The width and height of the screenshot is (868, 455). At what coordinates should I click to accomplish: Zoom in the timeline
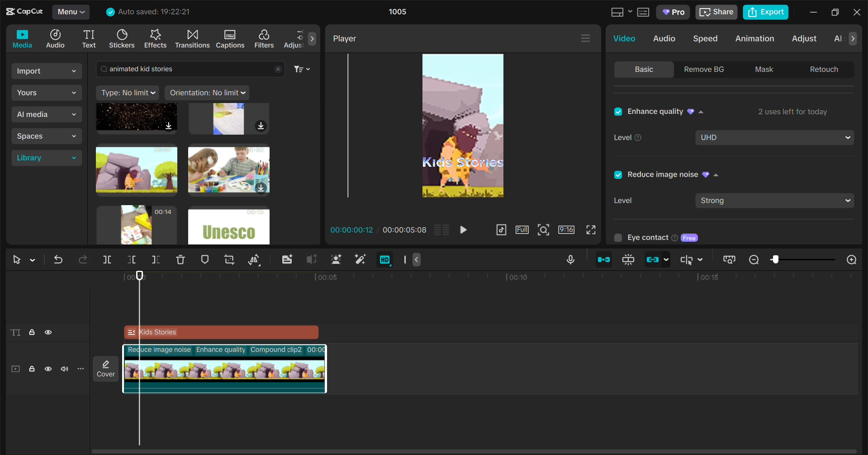pos(851,259)
